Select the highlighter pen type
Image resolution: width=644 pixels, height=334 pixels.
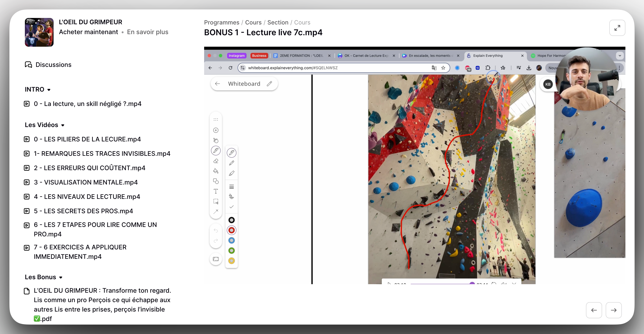tap(231, 173)
